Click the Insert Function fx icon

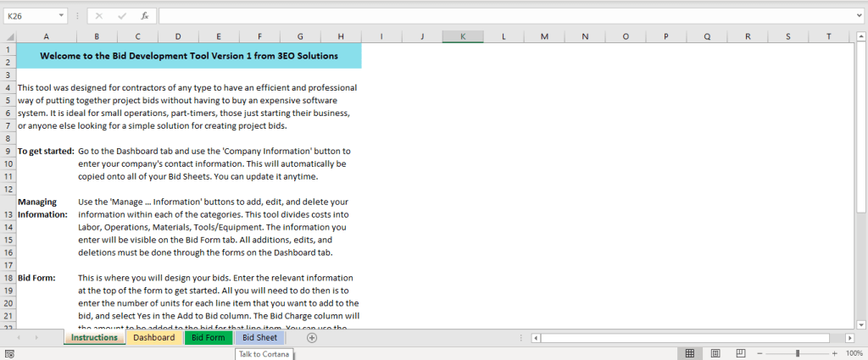point(145,15)
